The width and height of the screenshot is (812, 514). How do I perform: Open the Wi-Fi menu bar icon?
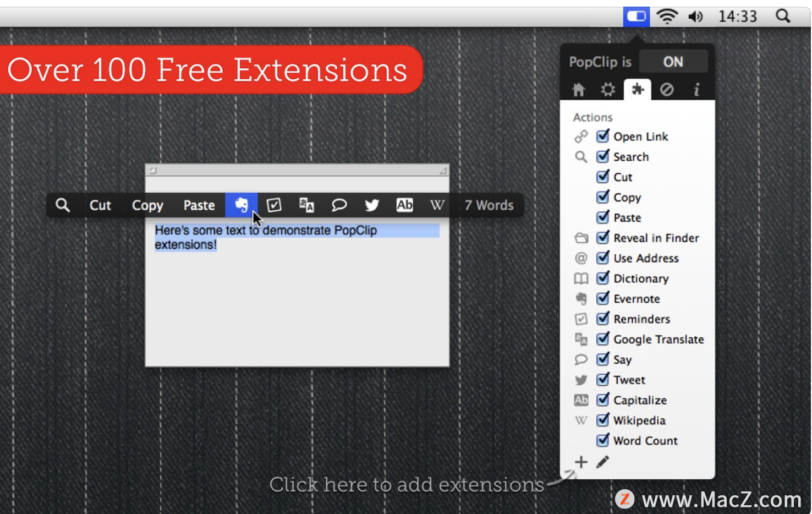pos(667,17)
